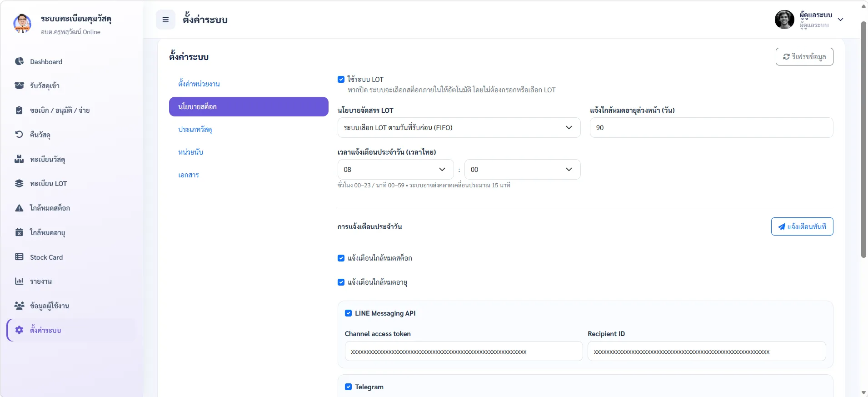Click the แจ้งเตือนทันที send button

click(802, 226)
